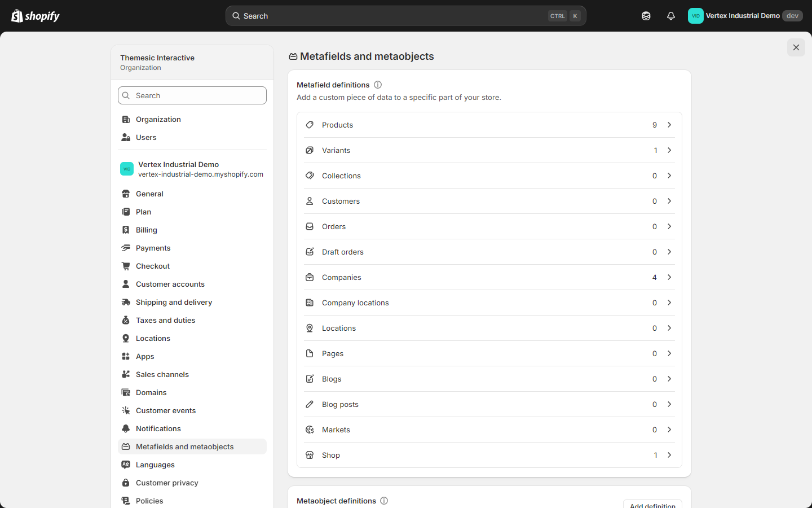Expand the Customers chevron
812x508 pixels.
coord(669,201)
